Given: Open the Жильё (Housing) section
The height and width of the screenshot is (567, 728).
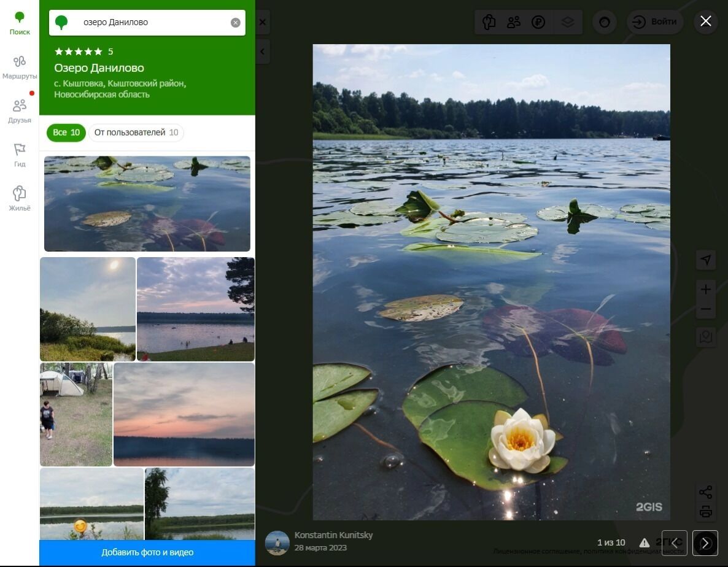Looking at the screenshot, I should [x=20, y=199].
